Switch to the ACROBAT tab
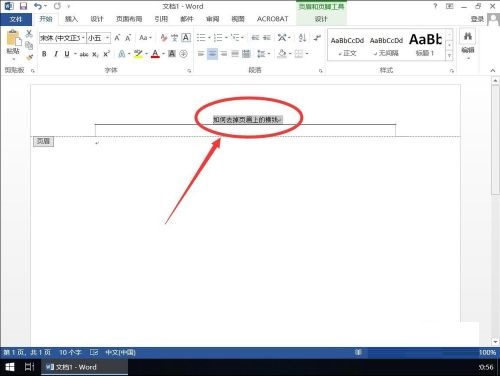Image resolution: width=500 pixels, height=376 pixels. click(x=272, y=19)
